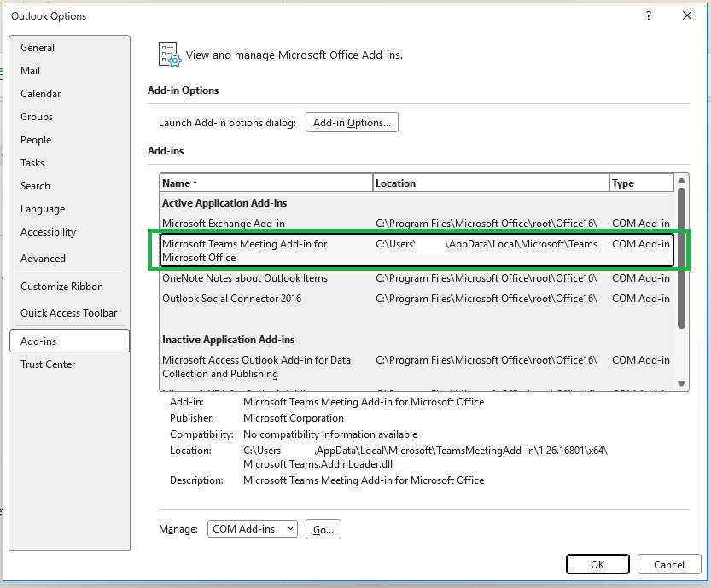Select Quick Access Toolbar category
Screen dimensions: 711x588
pos(68,313)
